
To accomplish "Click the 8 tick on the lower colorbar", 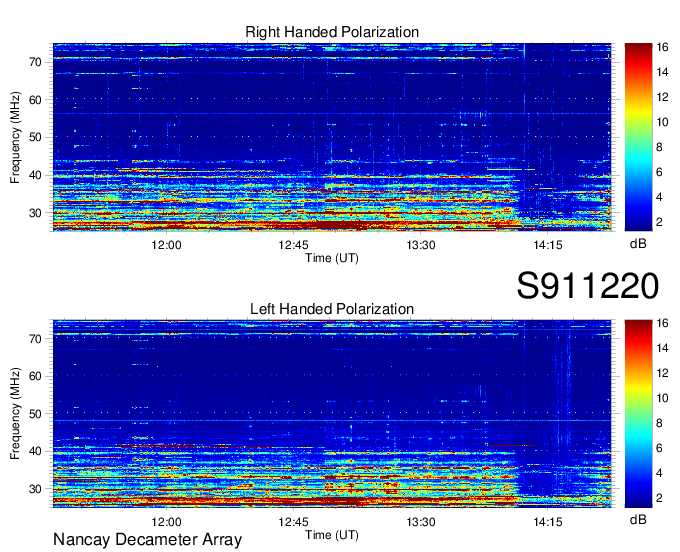I will (x=660, y=423).
